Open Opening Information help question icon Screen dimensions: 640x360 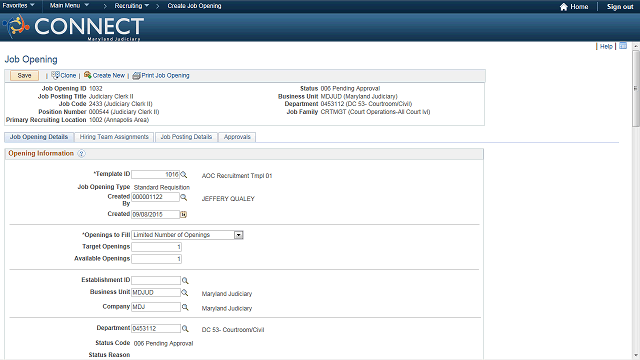point(81,153)
